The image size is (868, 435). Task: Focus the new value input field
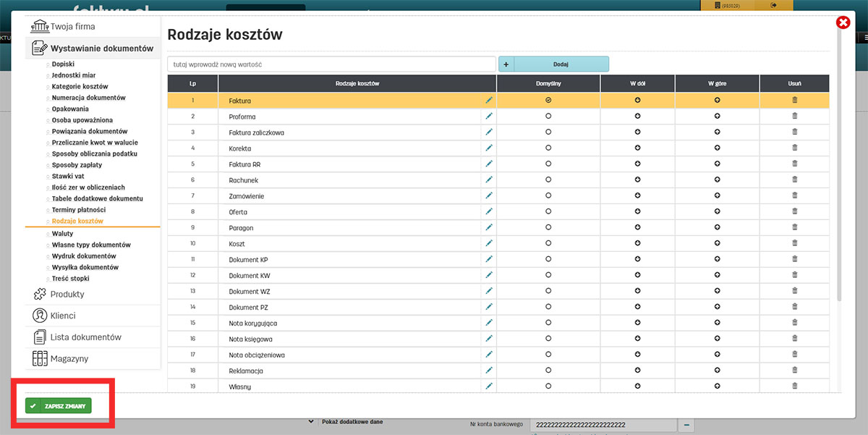(x=331, y=64)
